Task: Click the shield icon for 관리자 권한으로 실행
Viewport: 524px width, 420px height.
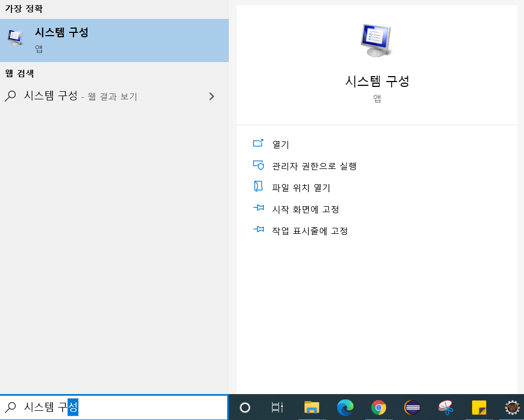Action: tap(258, 166)
